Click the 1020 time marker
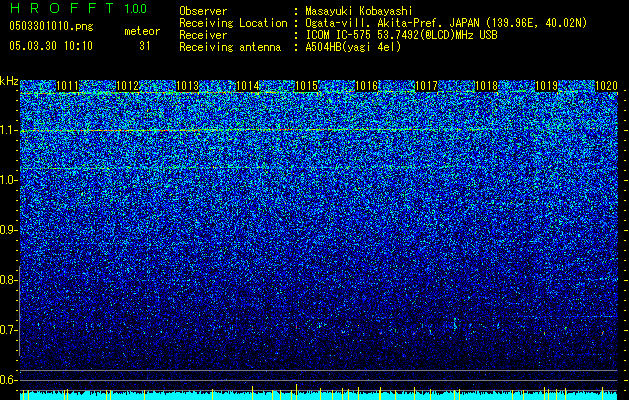The width and height of the screenshot is (629, 400). pos(606,86)
